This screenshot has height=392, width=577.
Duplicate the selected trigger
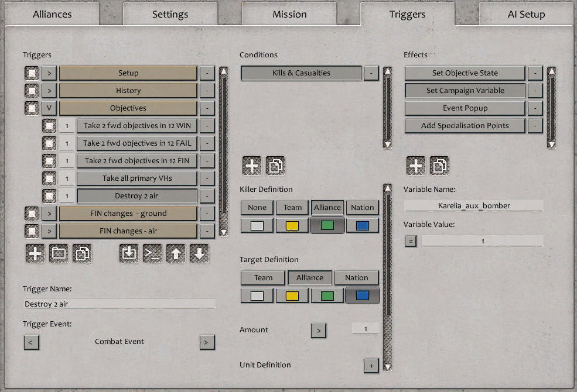[x=82, y=253]
